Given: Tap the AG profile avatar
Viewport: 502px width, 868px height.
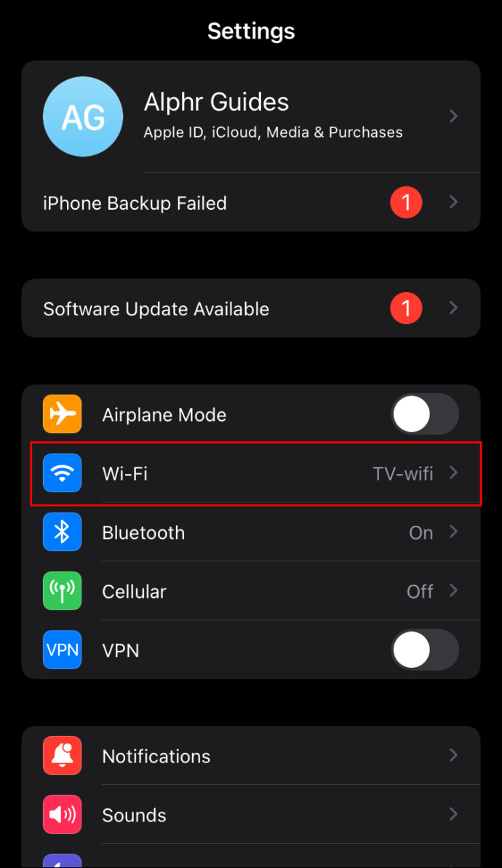Looking at the screenshot, I should [83, 117].
